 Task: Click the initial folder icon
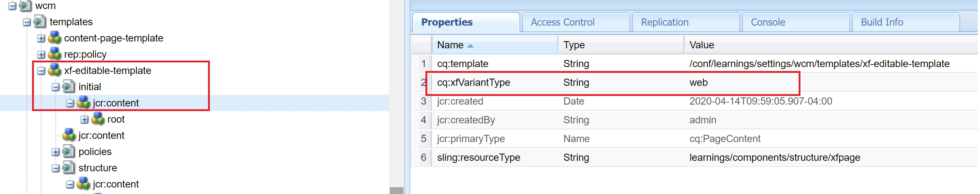pos(69,86)
